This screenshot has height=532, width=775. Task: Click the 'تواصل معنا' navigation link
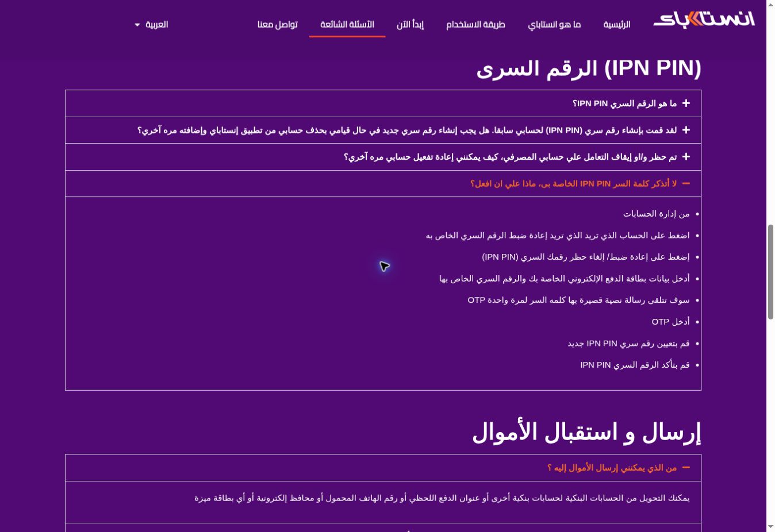[278, 25]
